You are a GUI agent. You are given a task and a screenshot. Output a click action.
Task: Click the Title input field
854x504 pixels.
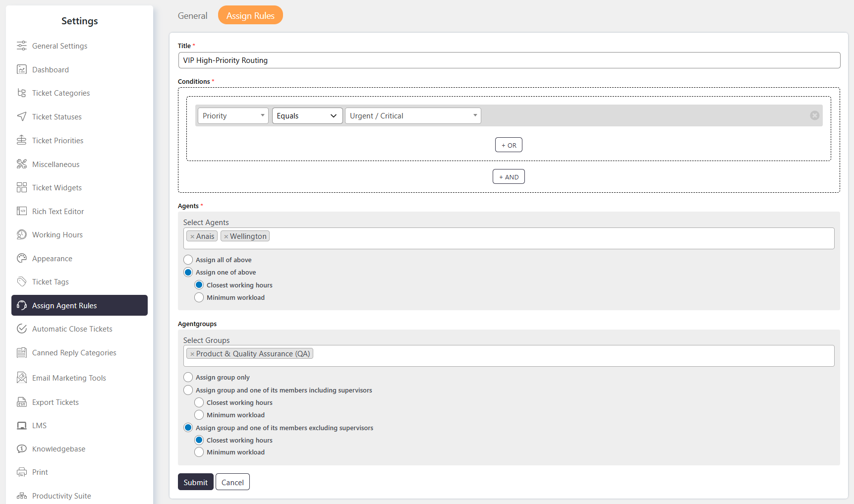[x=509, y=60]
